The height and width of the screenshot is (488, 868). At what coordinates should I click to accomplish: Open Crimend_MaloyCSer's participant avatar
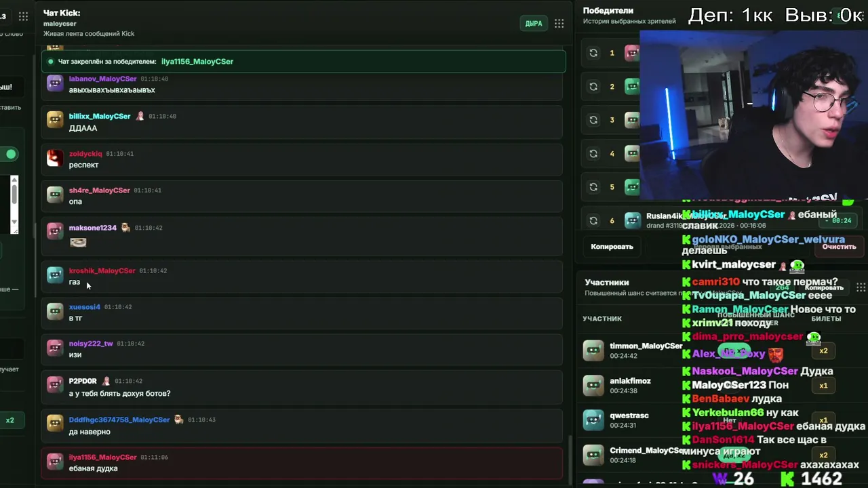click(593, 455)
